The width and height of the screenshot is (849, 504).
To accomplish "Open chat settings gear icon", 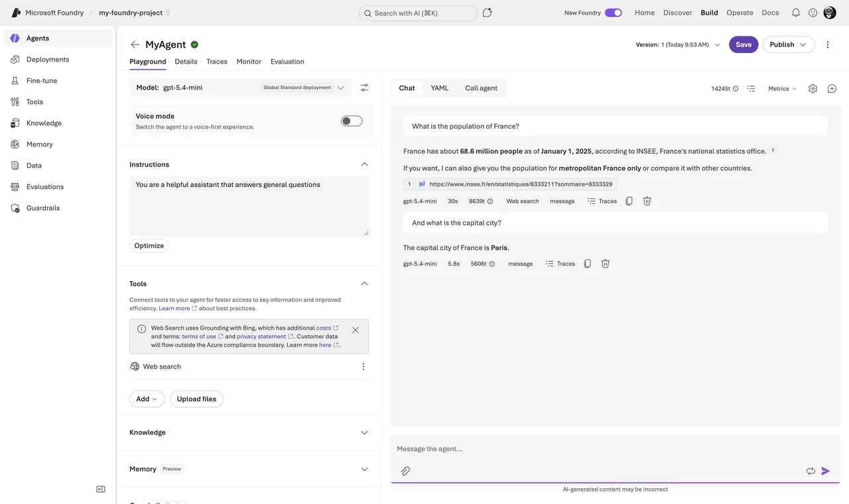I will (813, 88).
